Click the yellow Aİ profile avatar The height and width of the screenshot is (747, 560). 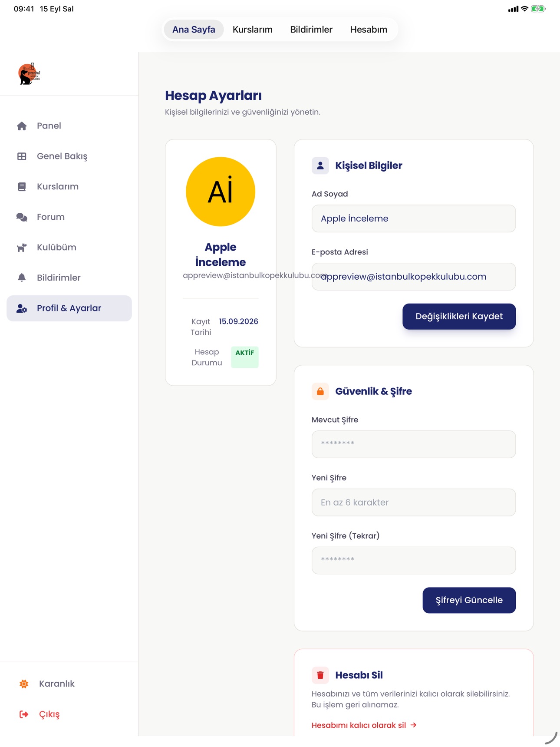pos(221,192)
